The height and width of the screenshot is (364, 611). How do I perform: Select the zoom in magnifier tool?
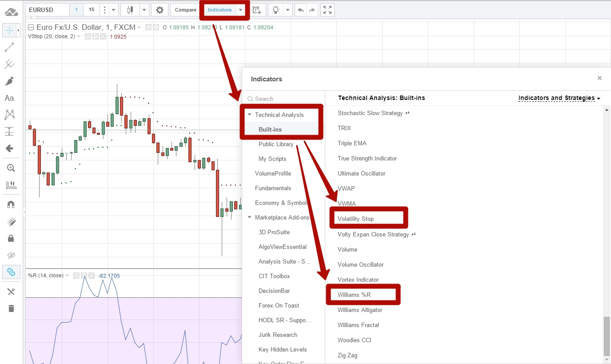point(11,168)
